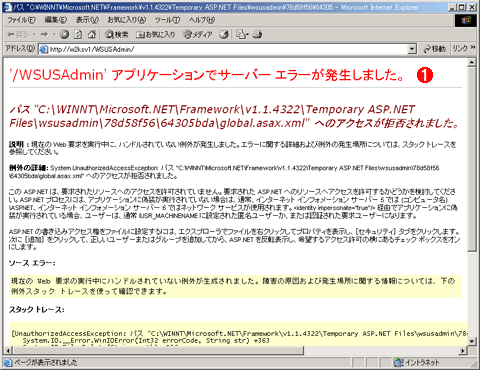The image size is (480, 370).
Task: Click the Back (戻る) toolbar button
Action: click(18, 34)
